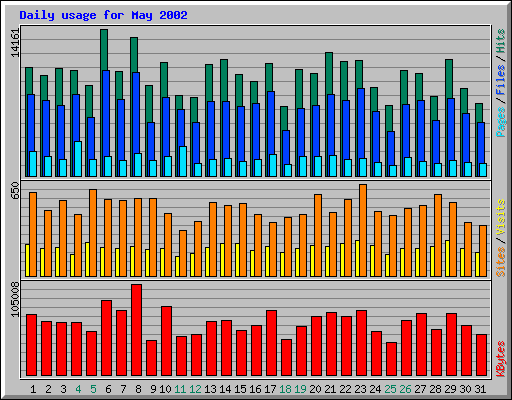
Task: Click day 4 weekend label on x-axis
Action: 78,389
